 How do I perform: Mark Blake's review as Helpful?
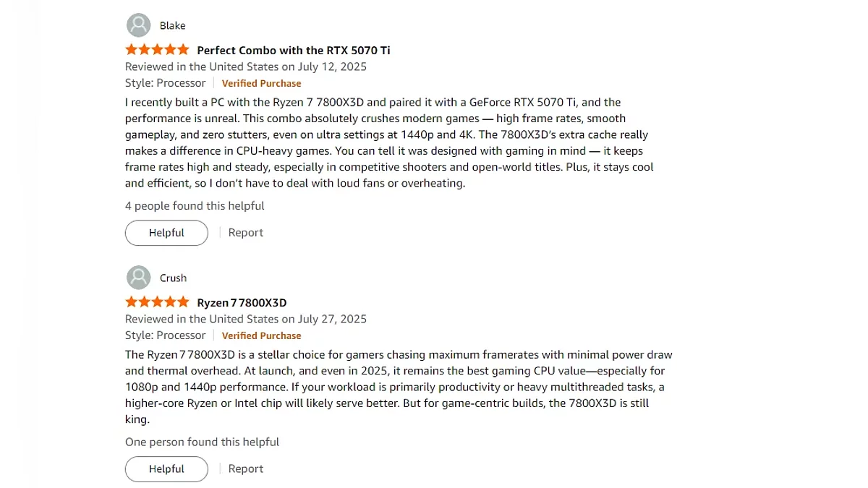166,233
